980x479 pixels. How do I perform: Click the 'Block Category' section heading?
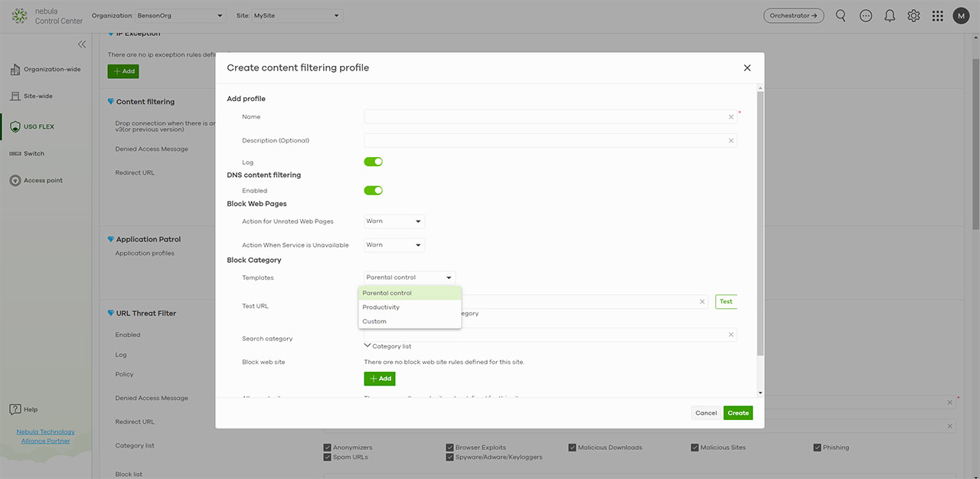coord(254,261)
